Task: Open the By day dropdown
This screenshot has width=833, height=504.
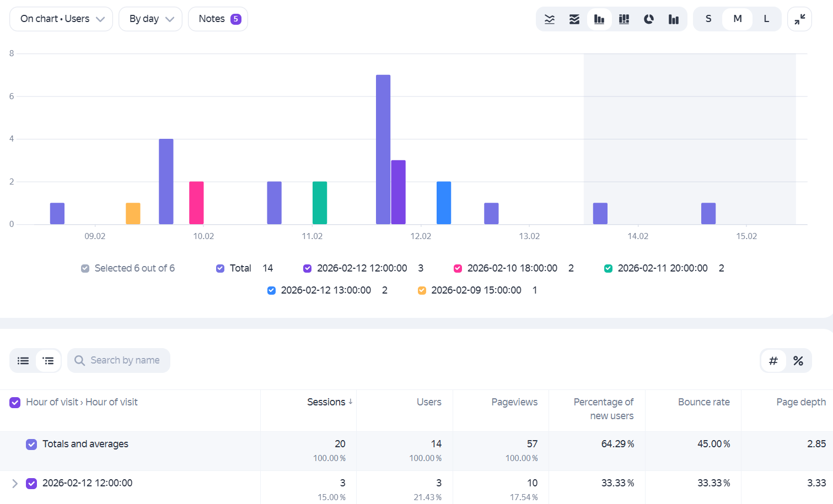Action: 151,19
